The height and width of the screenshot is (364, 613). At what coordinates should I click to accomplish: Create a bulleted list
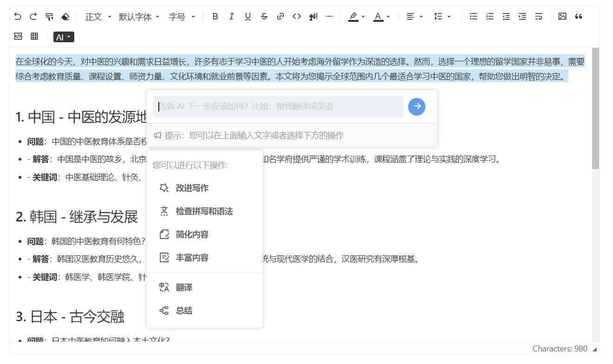pyautogui.click(x=474, y=17)
